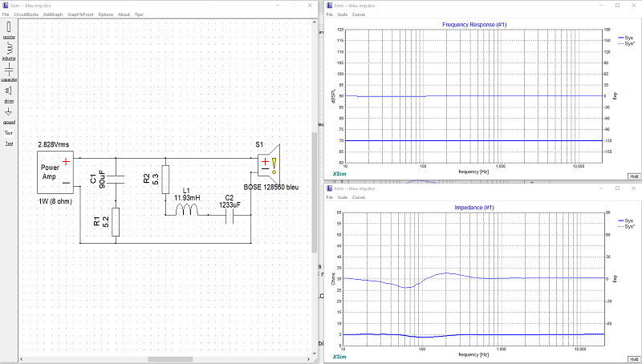Click the schematic scroll right arrow
The height and width of the screenshot is (364, 642).
click(309, 359)
